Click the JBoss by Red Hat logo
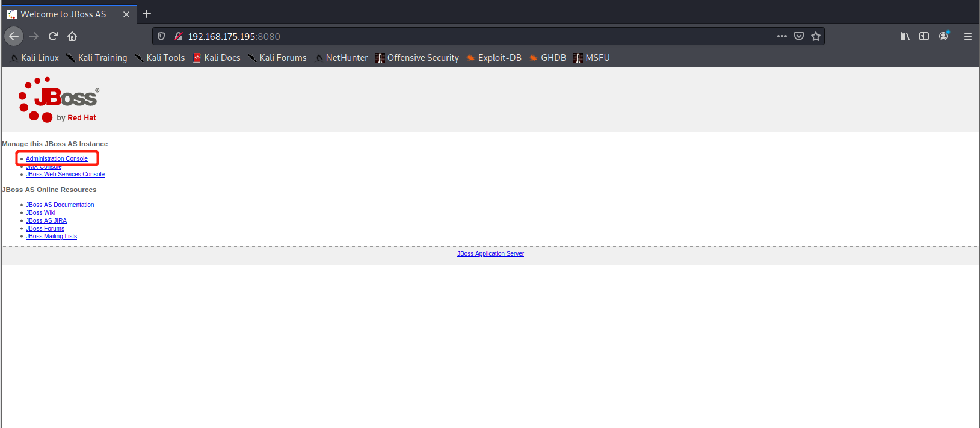This screenshot has width=980, height=428. coord(59,100)
